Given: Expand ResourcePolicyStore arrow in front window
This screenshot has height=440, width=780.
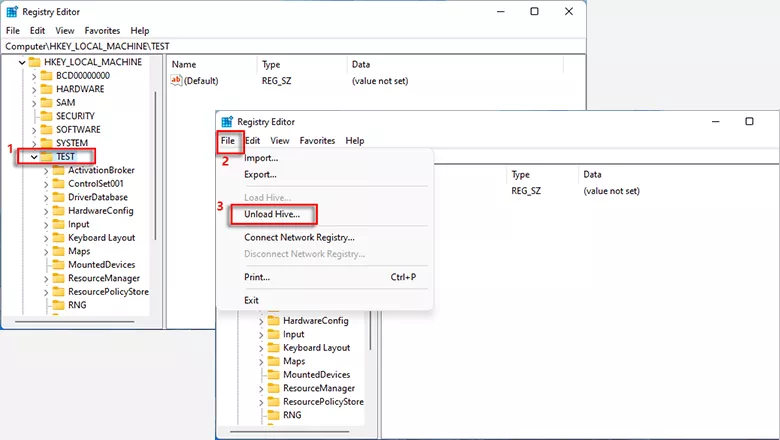Looking at the screenshot, I should [x=261, y=402].
